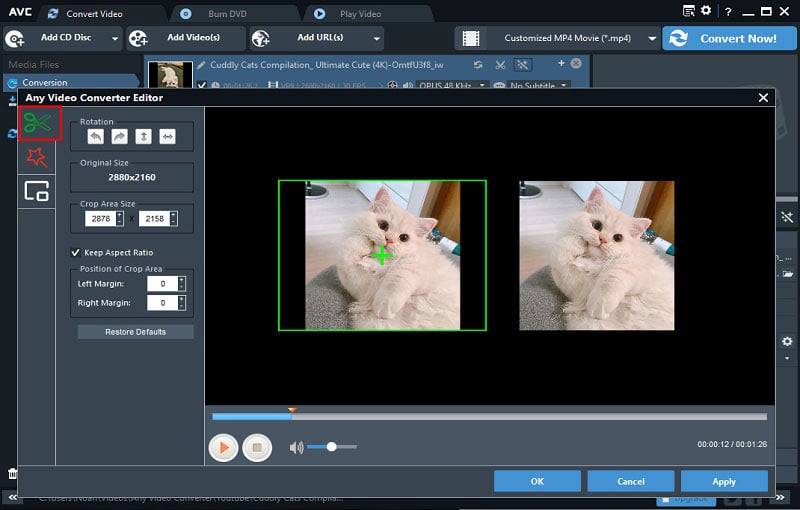Mute the editor speaker icon
Image resolution: width=800 pixels, height=510 pixels.
[x=296, y=447]
